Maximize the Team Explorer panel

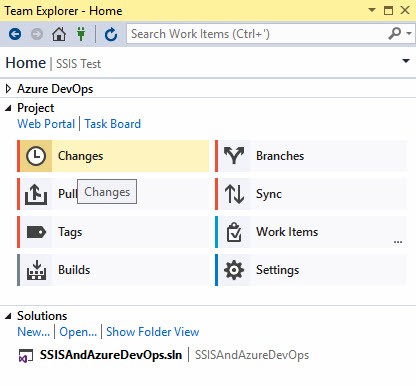click(x=388, y=10)
